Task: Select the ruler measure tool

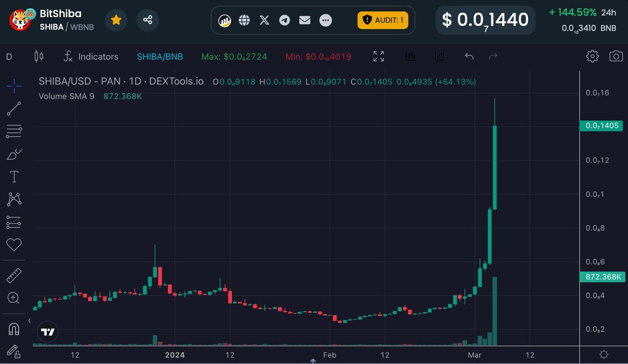Action: coord(14,275)
